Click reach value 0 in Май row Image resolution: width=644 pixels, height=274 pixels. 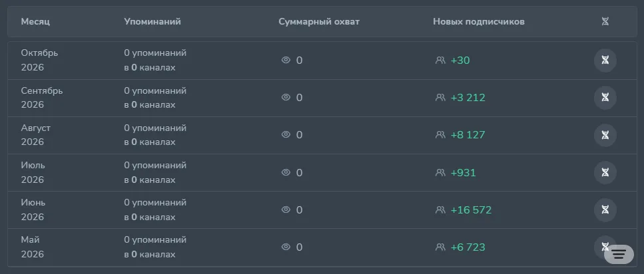pos(300,247)
